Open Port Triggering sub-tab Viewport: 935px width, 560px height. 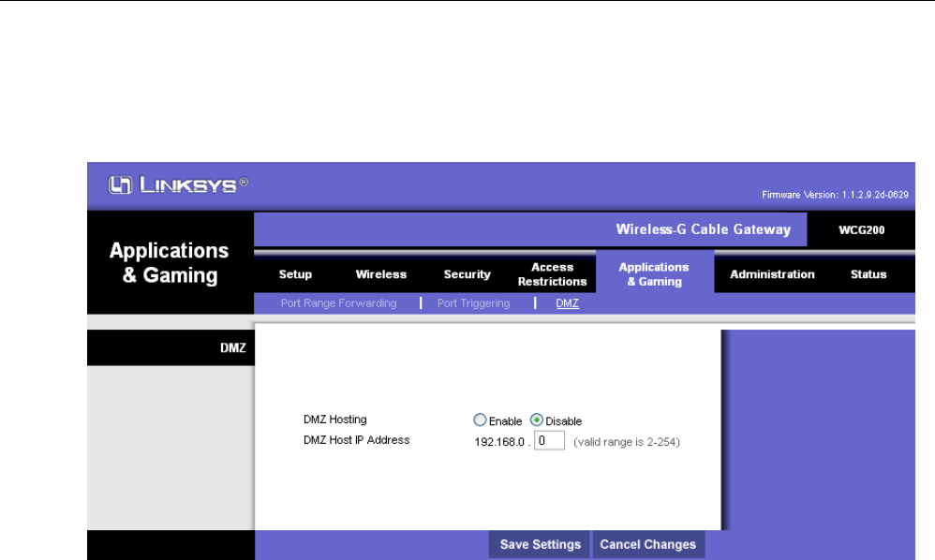click(473, 303)
